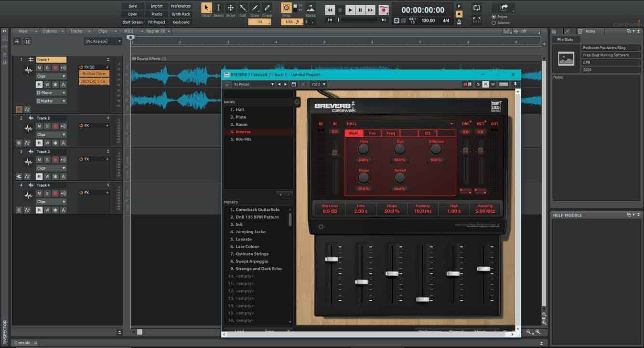
Task: Choose the Erase tool
Action: coord(267,8)
